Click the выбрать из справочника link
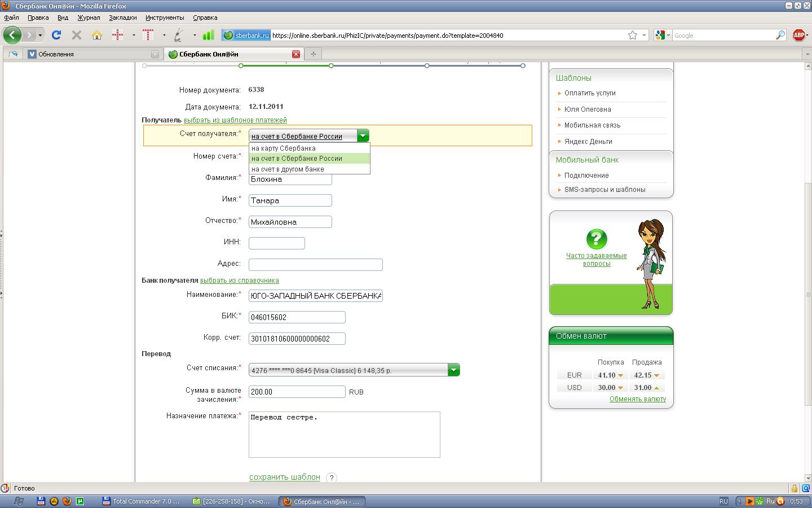This screenshot has height=508, width=812. pos(239,281)
